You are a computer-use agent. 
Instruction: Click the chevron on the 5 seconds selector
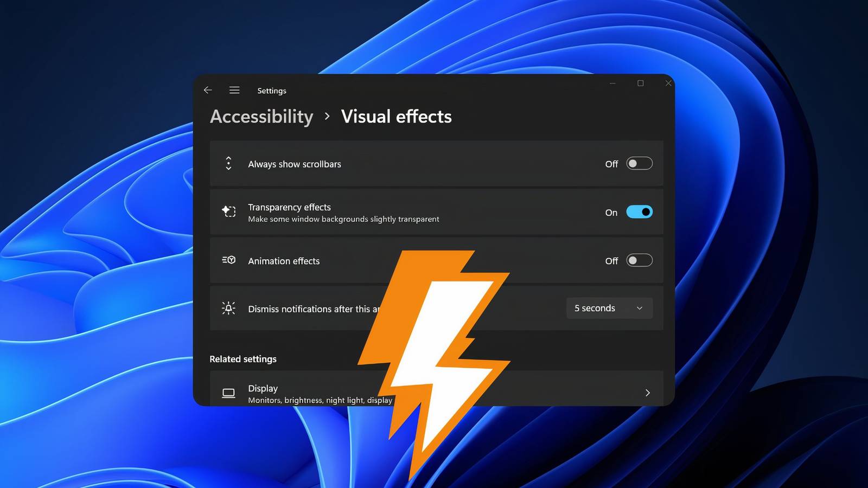click(x=639, y=308)
